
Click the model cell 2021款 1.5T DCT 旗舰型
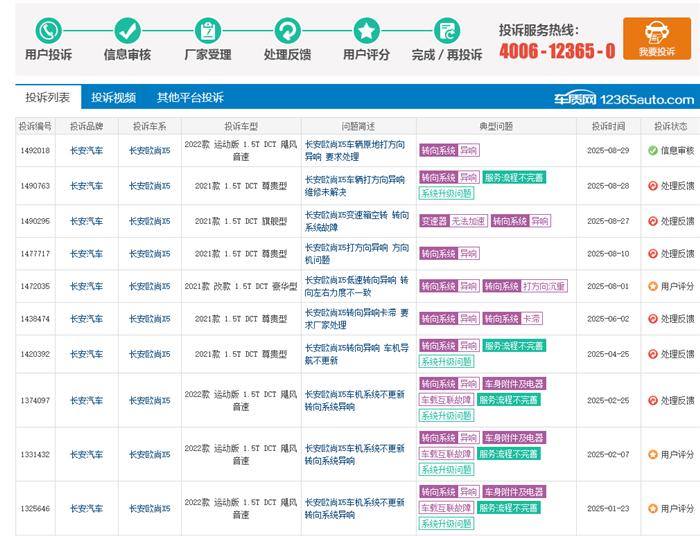coord(241,221)
